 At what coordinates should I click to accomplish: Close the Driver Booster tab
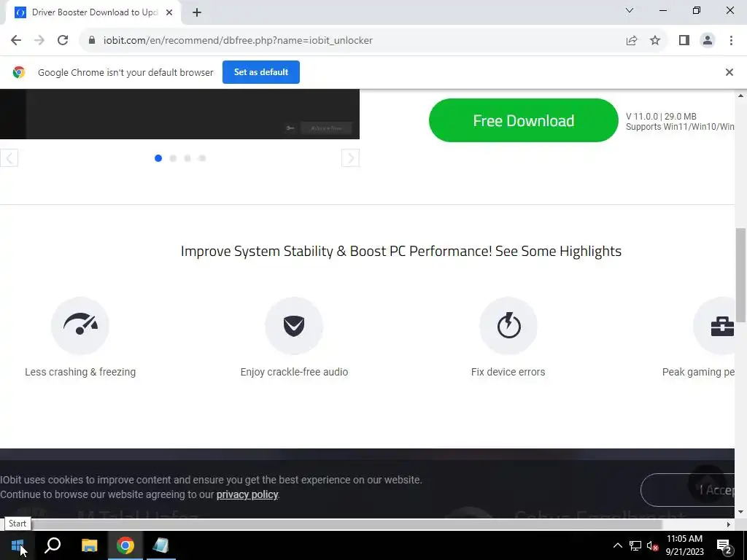[169, 12]
